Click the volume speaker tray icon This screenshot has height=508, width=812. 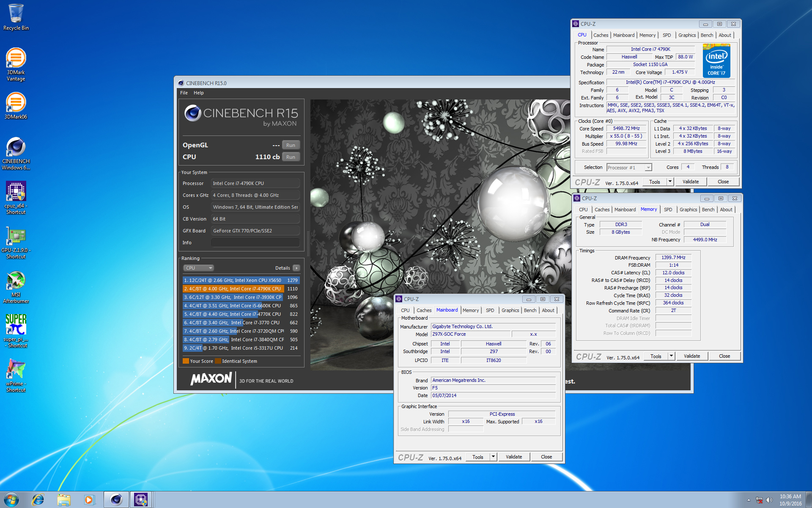coord(769,500)
